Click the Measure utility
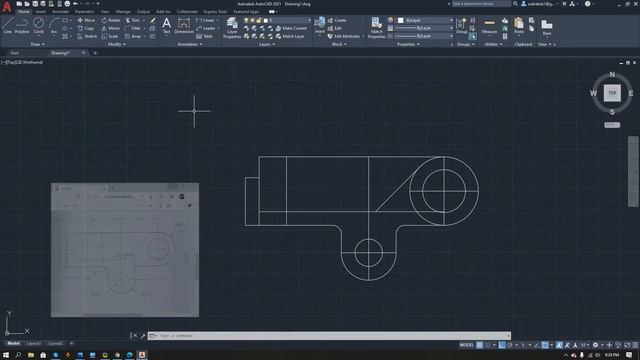 (x=489, y=25)
